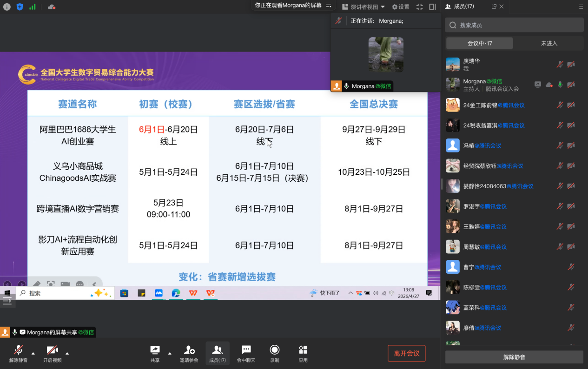
Task: Click the cloud recording status icon in top bar
Action: [52, 7]
